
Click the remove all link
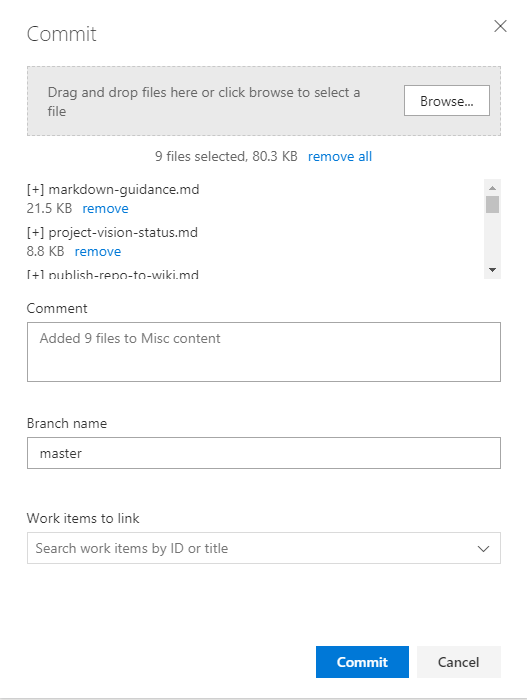click(x=340, y=156)
